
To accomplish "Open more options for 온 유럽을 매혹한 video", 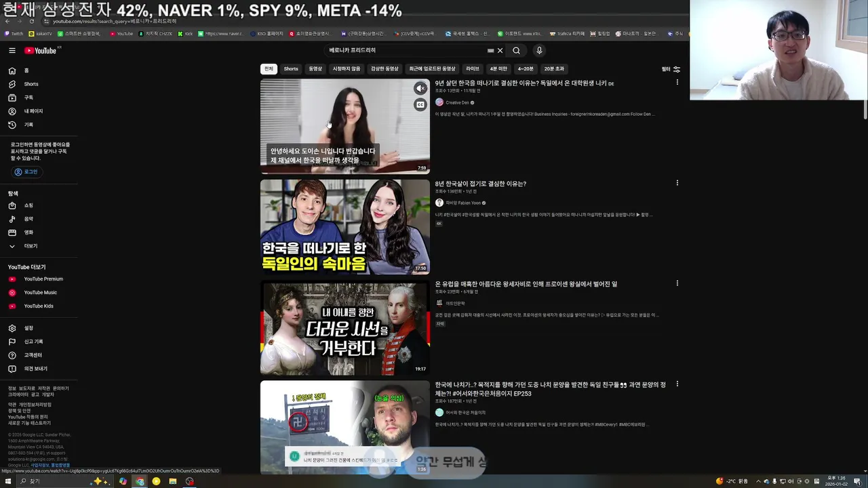I will pos(677,283).
